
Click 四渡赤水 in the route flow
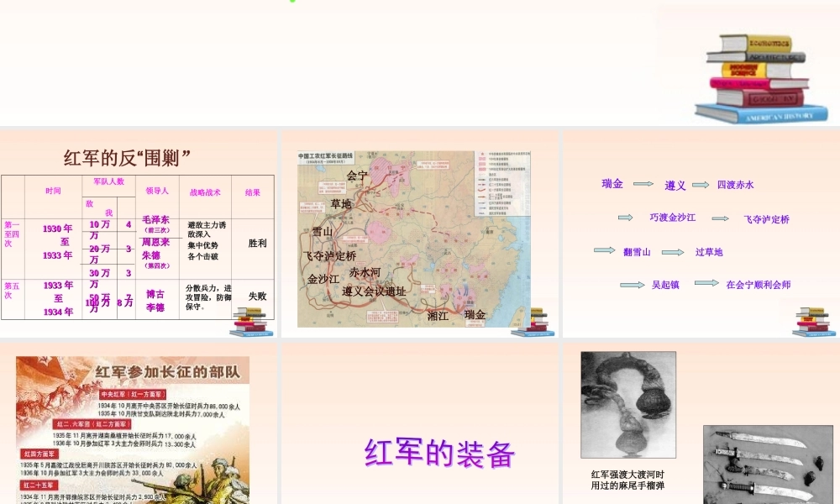pos(736,185)
